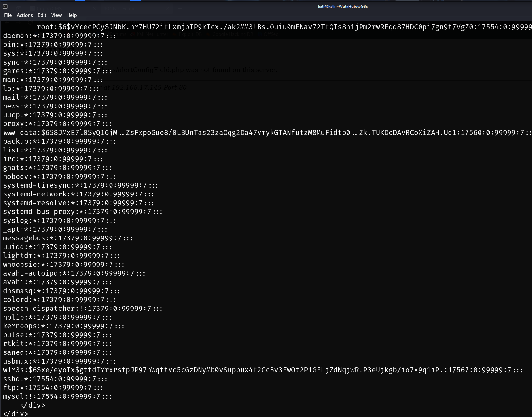Click the daemon shadow entry line
The height and width of the screenshot is (417, 532).
(x=59, y=36)
